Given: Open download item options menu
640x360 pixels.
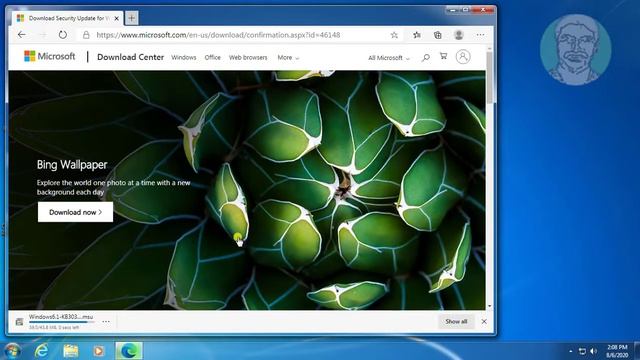Looking at the screenshot, I should pos(106,322).
